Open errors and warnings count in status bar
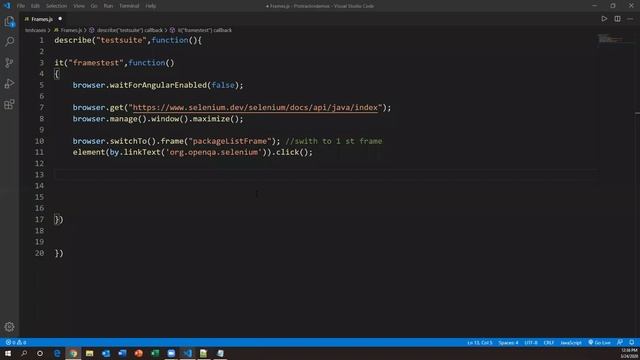640x360 pixels. (16, 342)
